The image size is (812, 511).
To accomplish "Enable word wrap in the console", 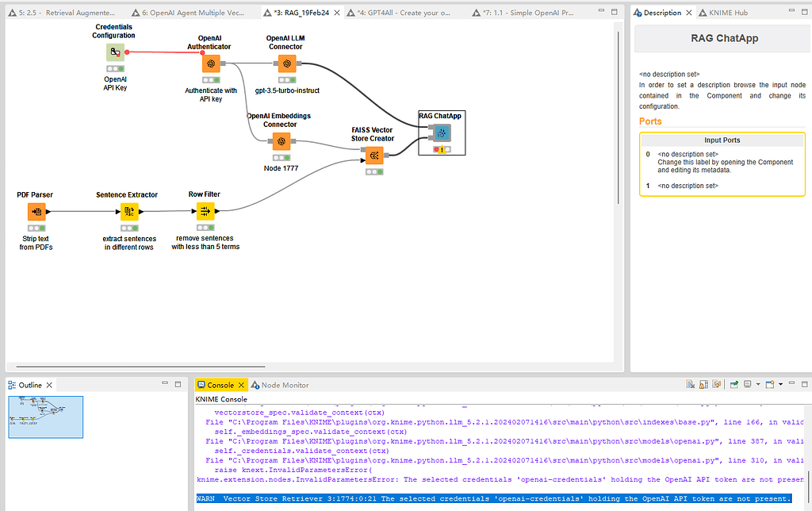I will point(716,384).
